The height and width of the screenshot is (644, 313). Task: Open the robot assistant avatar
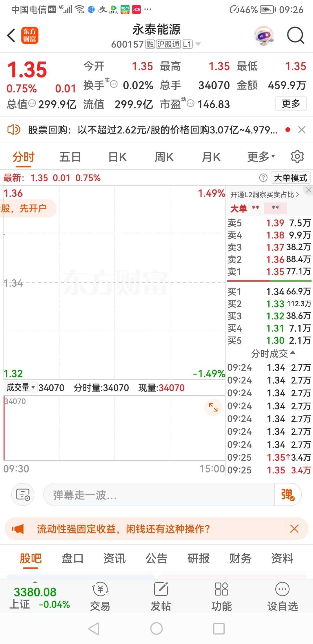coord(264,36)
